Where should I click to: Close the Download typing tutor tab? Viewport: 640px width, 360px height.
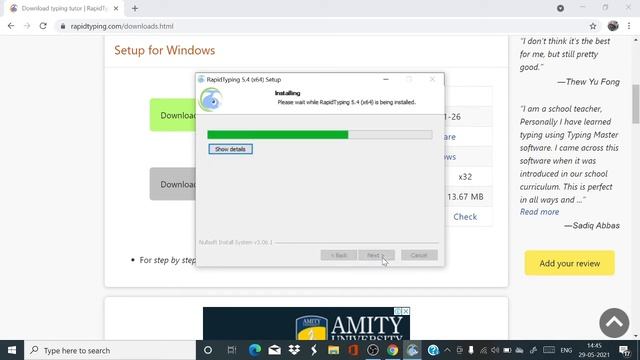click(116, 8)
